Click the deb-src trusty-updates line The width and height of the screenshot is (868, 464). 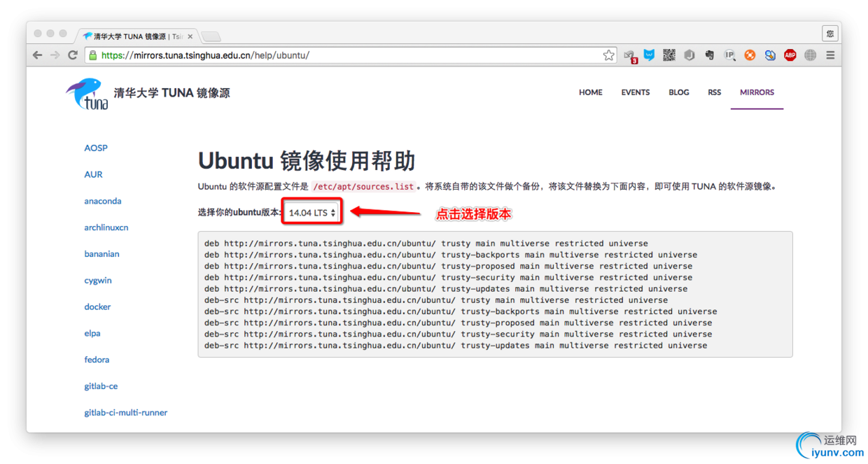(x=456, y=345)
